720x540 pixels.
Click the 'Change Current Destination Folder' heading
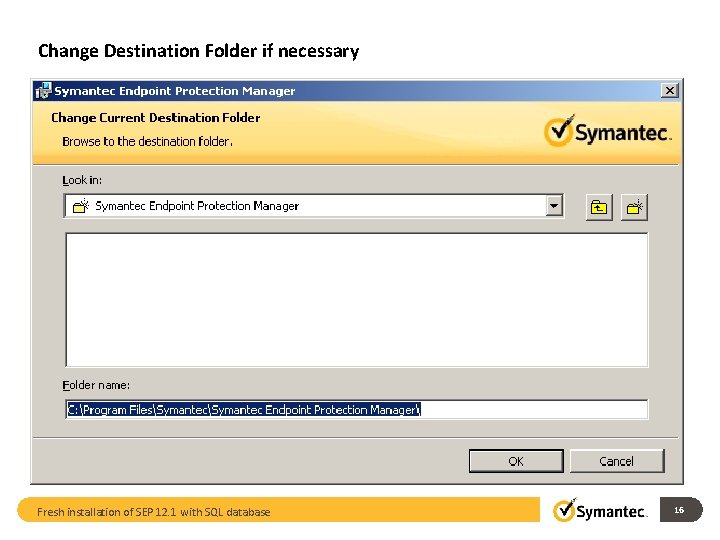pos(155,118)
